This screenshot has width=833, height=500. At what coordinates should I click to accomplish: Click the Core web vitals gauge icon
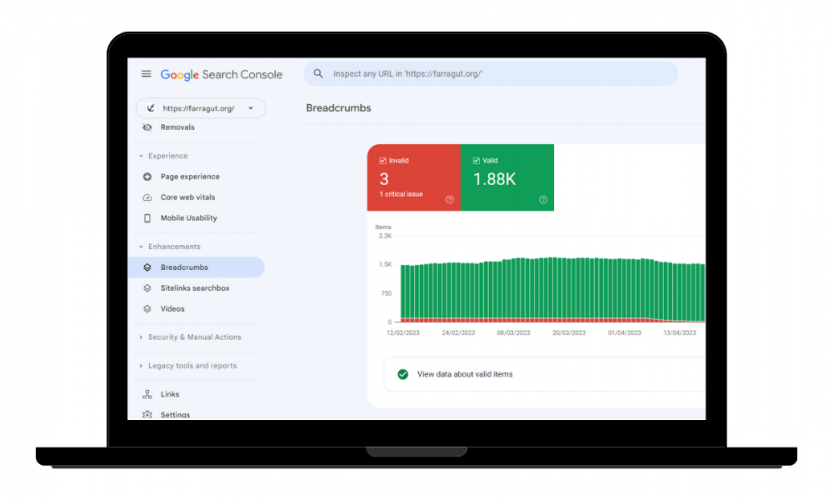(147, 197)
